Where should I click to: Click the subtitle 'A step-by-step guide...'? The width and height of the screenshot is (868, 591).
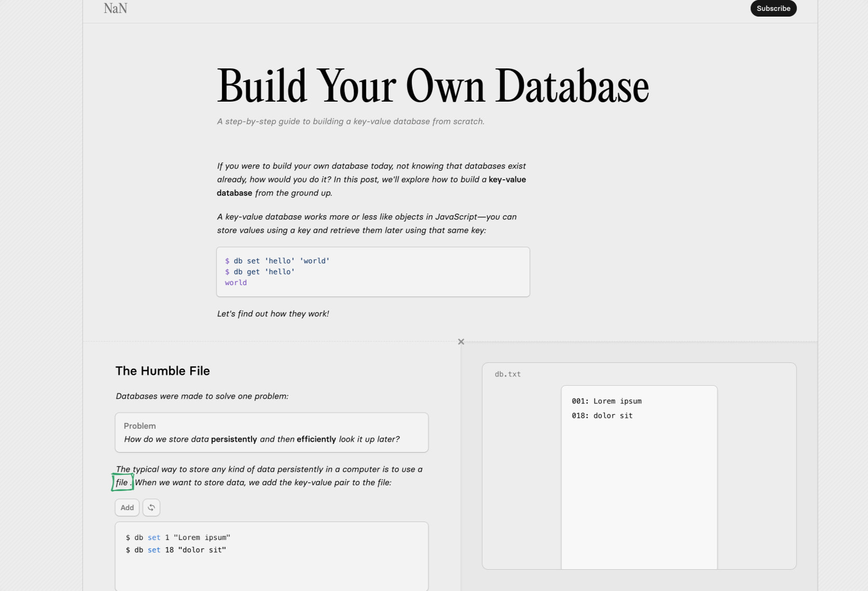pos(351,121)
